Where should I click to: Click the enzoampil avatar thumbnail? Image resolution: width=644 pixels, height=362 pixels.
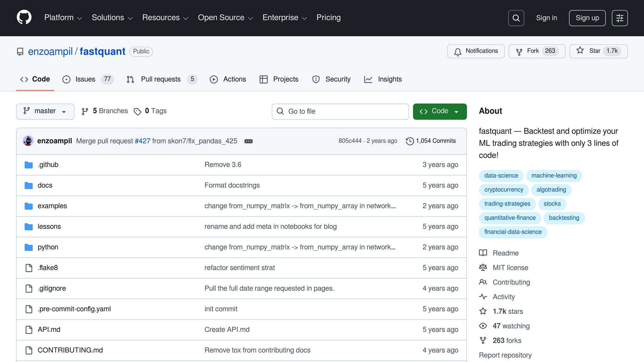[28, 141]
